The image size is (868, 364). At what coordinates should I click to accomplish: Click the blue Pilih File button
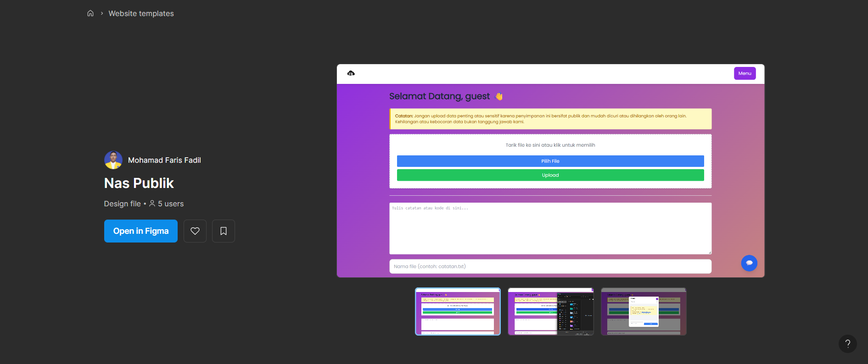(550, 161)
